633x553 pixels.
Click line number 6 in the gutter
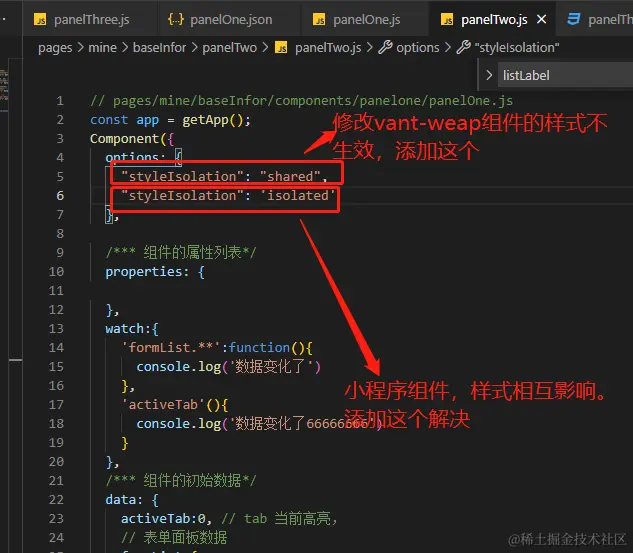(60, 196)
